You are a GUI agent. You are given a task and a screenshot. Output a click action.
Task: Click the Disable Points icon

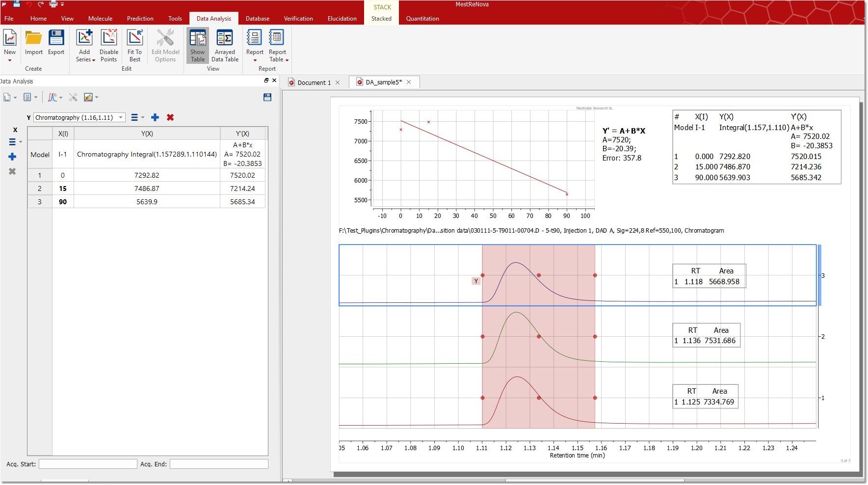tap(109, 38)
